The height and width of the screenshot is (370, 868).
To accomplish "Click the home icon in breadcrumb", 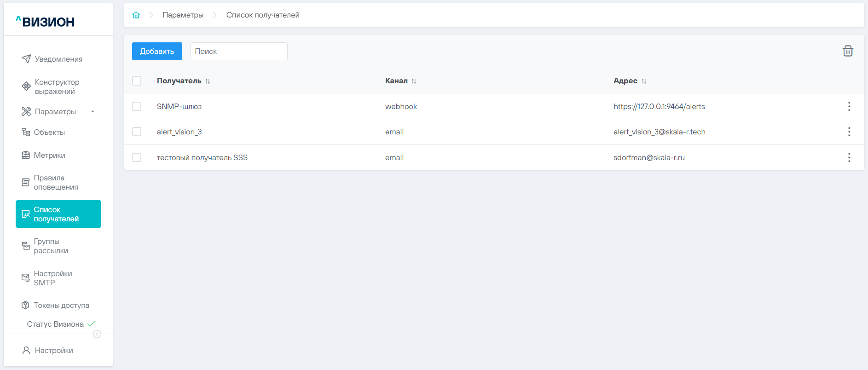I will [136, 15].
